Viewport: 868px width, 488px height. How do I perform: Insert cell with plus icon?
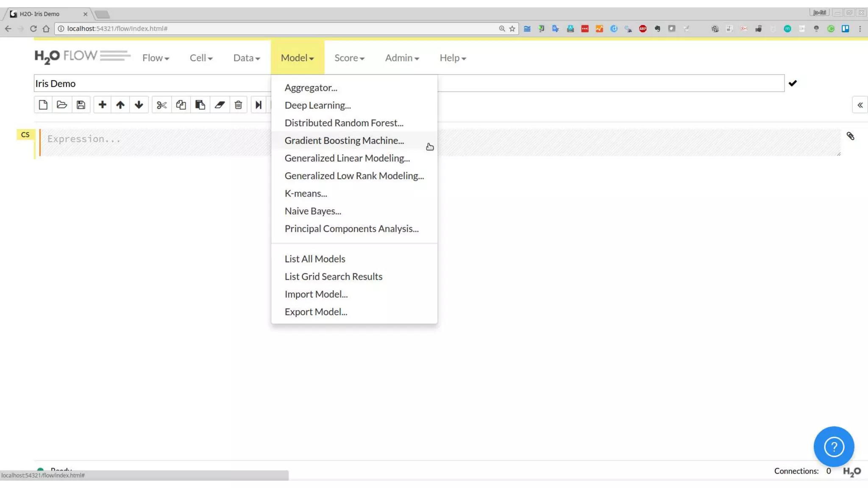pos(102,105)
